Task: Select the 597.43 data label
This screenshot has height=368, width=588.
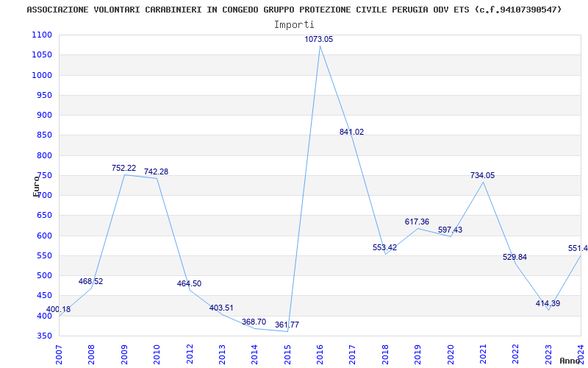Action: (x=450, y=230)
